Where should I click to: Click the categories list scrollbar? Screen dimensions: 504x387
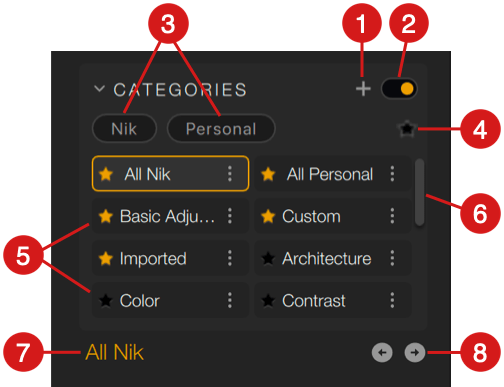pyautogui.click(x=420, y=192)
